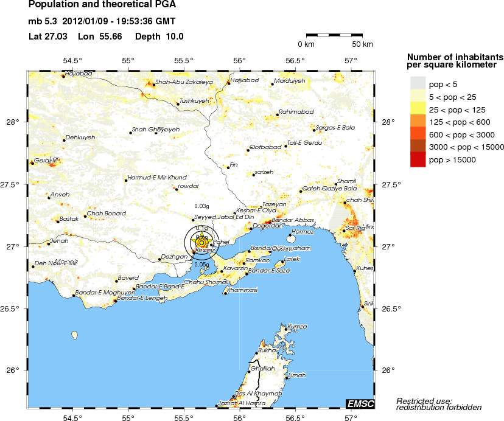This screenshot has height=421, width=504.
Task: Click the Hormoz island marker dot
Action: pos(290,234)
